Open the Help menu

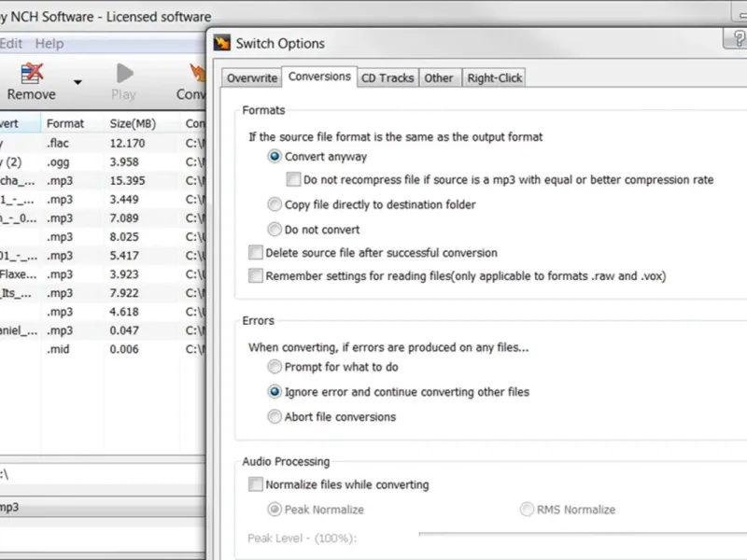coord(49,44)
